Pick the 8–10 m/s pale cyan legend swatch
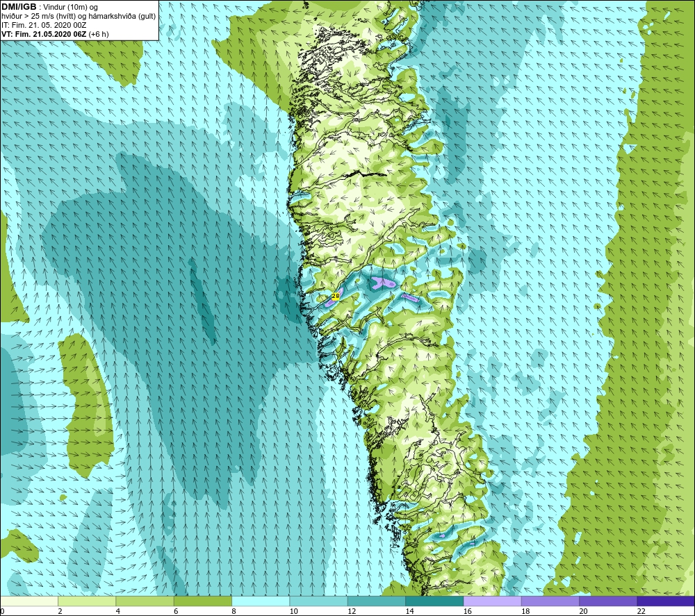The height and width of the screenshot is (616, 695). (261, 601)
